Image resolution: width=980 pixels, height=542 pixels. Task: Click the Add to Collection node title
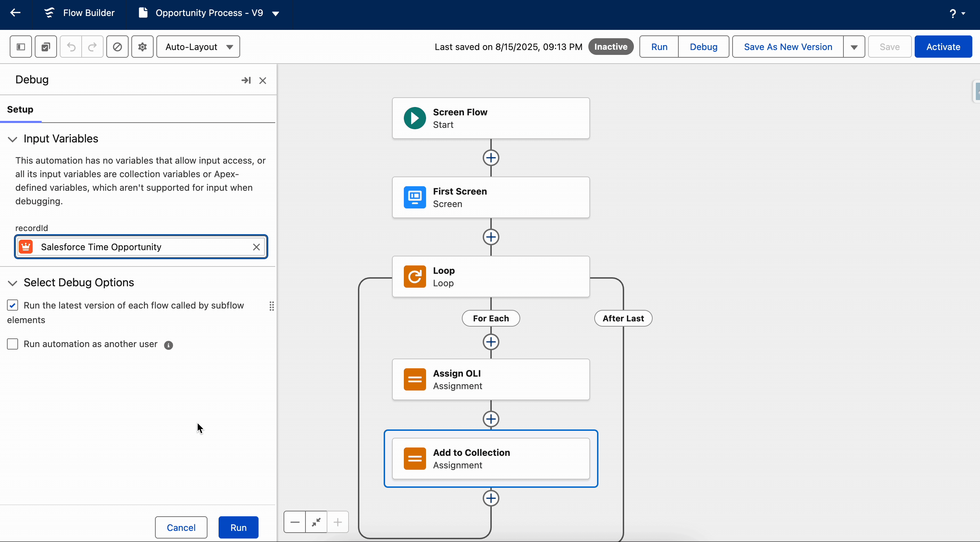click(x=471, y=453)
